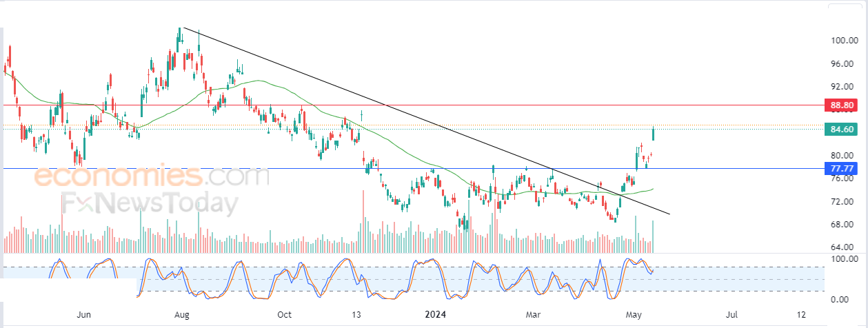
Task: Click the Jun label on time axis
Action: pos(83,314)
